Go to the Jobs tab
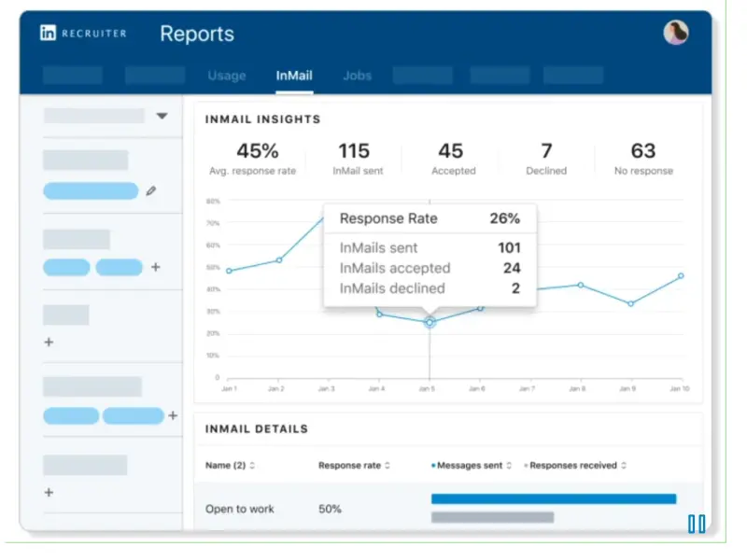The image size is (747, 560). click(357, 76)
